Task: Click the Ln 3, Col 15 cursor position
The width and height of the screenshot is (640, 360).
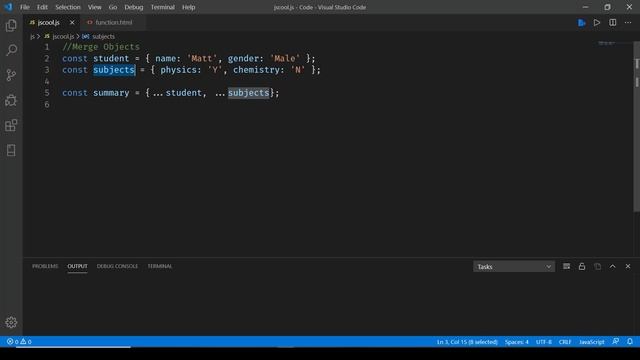Action: [467, 342]
